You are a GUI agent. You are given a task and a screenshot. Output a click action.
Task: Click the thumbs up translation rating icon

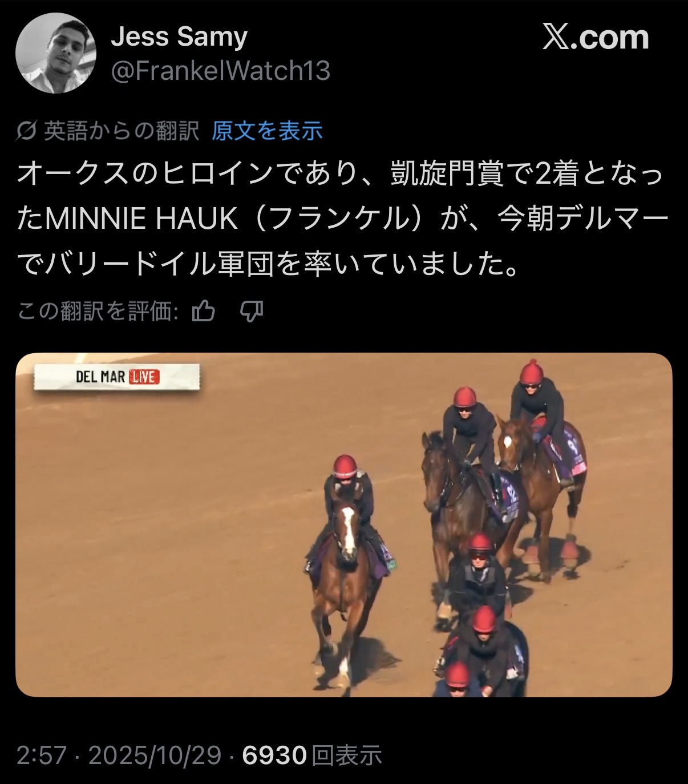point(204,312)
